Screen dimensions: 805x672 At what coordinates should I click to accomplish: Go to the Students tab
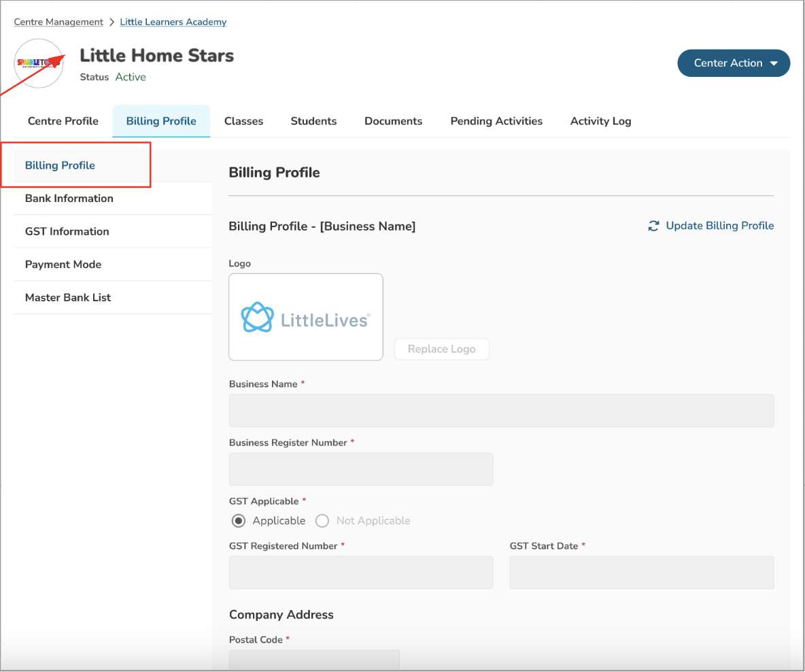pyautogui.click(x=313, y=121)
